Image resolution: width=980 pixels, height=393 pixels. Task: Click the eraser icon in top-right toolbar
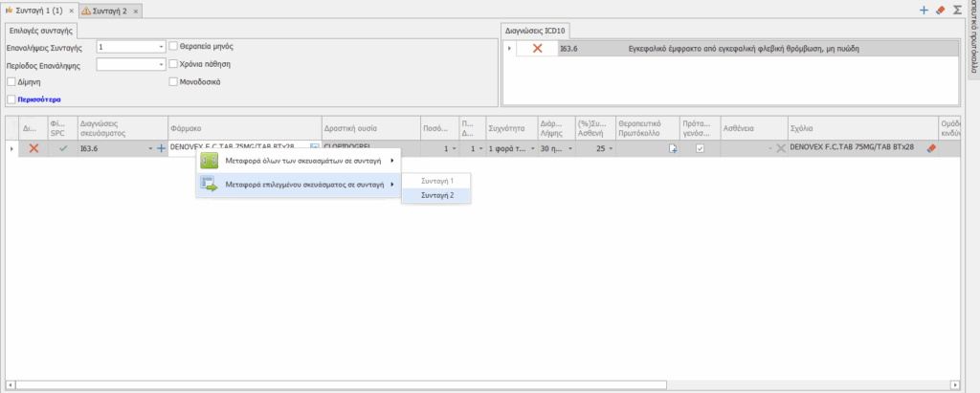(x=939, y=10)
